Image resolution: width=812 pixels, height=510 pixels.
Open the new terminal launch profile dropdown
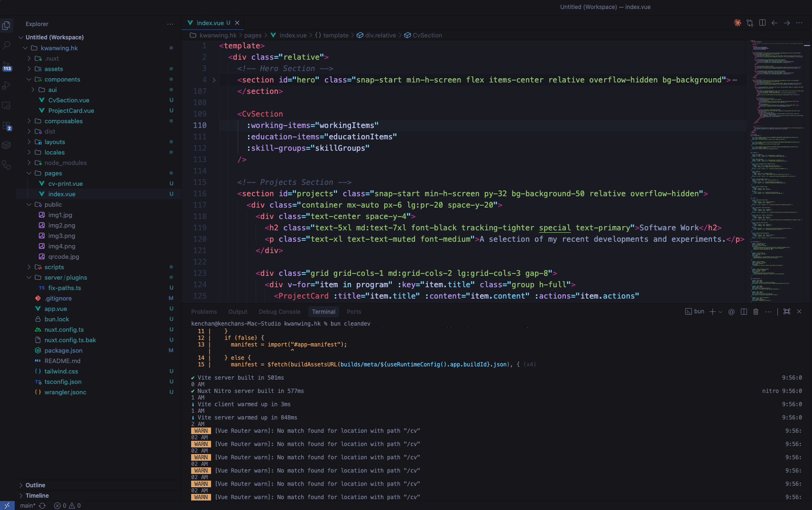(x=720, y=312)
